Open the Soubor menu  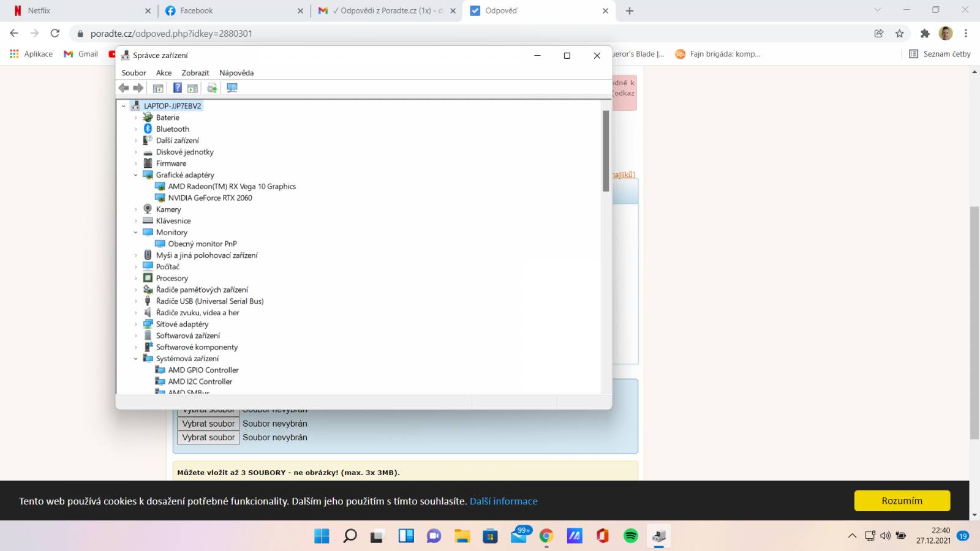click(134, 73)
